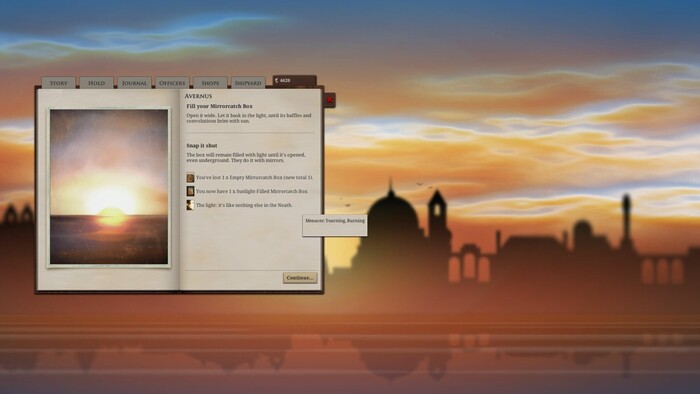Go to the Shops tab
The height and width of the screenshot is (394, 700).
[210, 83]
